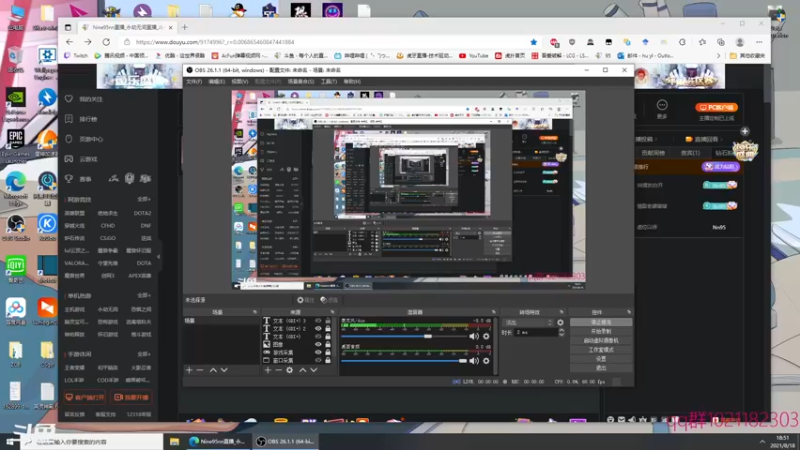800x450 pixels.
Task: Open the cloud gaming gamepad icon in Douyu sidebar
Action: click(x=69, y=159)
